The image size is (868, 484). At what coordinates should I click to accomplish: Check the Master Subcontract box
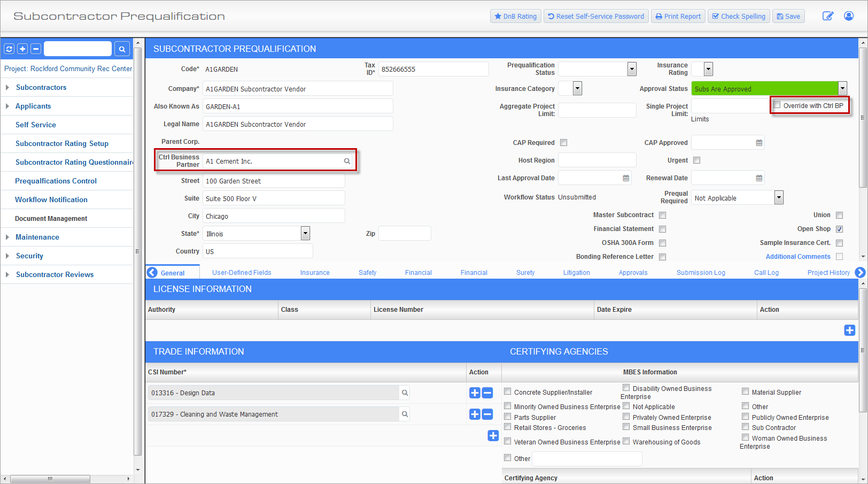coord(662,215)
